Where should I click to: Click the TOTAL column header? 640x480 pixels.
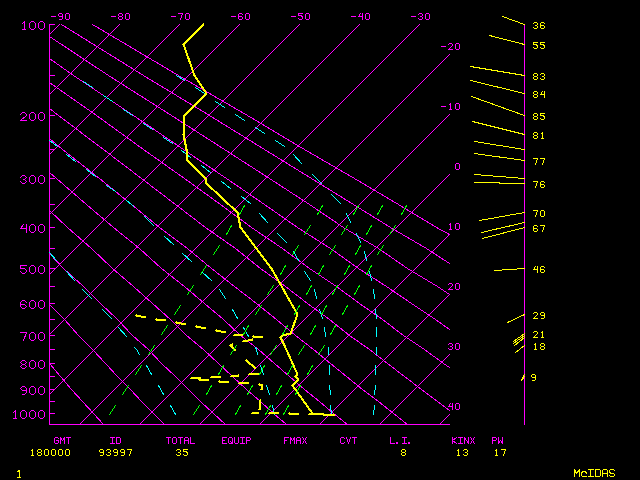coord(181,440)
